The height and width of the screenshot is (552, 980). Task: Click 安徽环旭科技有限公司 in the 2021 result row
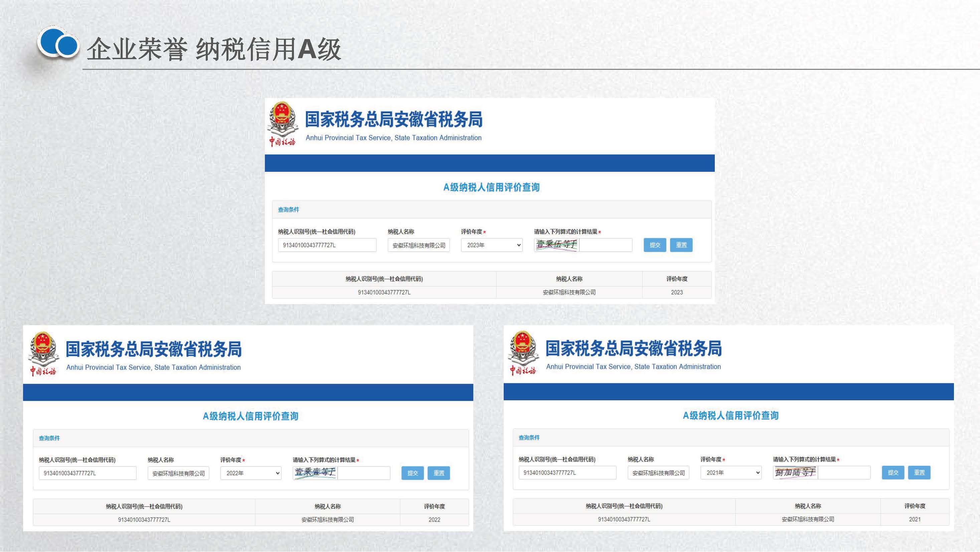tap(808, 519)
